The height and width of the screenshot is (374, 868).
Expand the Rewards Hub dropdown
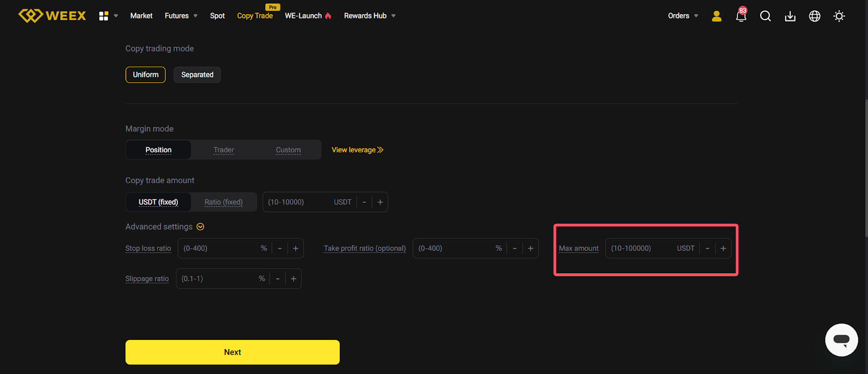[x=369, y=16]
